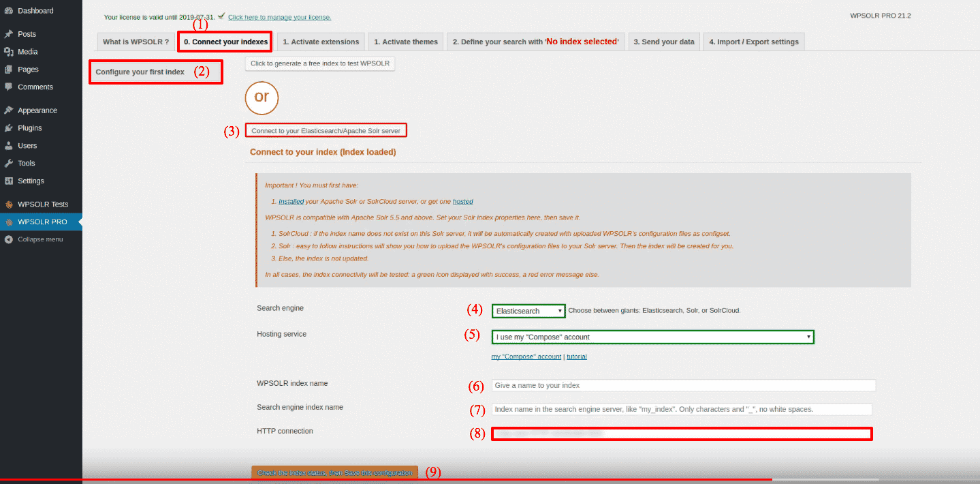Expand the Hosting service dropdown
This screenshot has width=980, height=484.
652,337
